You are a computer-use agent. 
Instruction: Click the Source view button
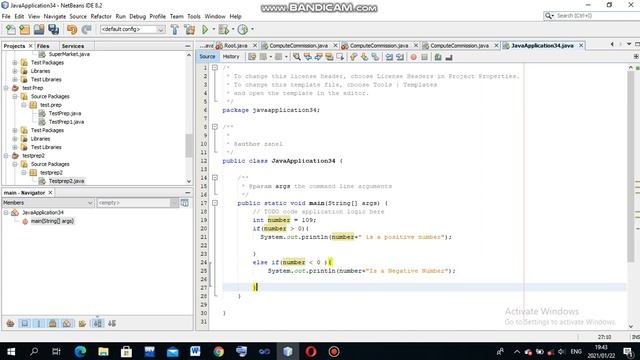coord(207,57)
